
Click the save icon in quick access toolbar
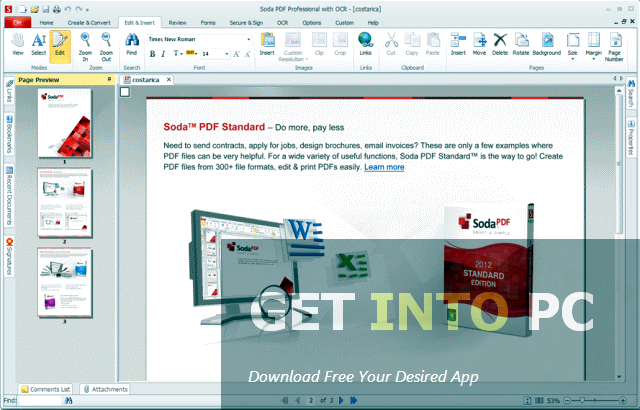(46, 9)
